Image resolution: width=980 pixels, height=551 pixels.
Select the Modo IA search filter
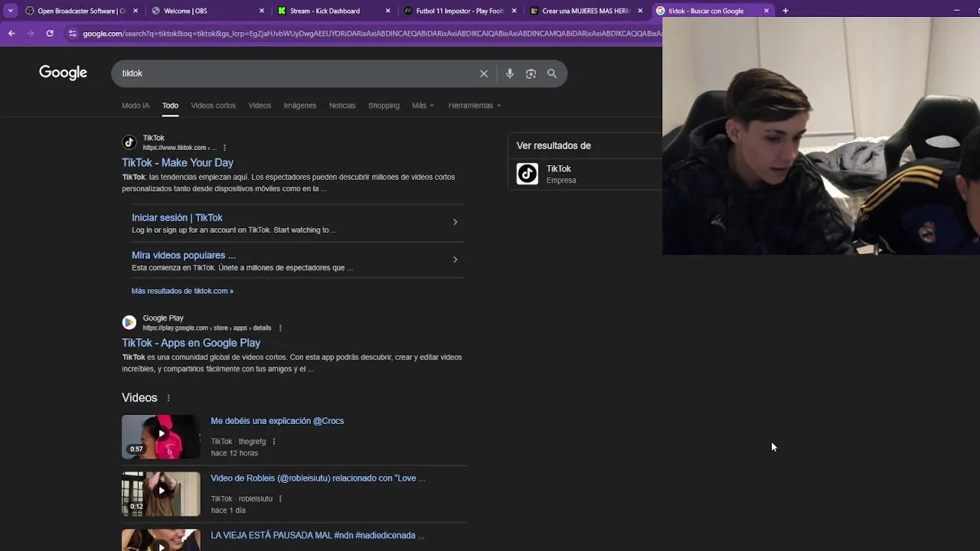pyautogui.click(x=136, y=106)
